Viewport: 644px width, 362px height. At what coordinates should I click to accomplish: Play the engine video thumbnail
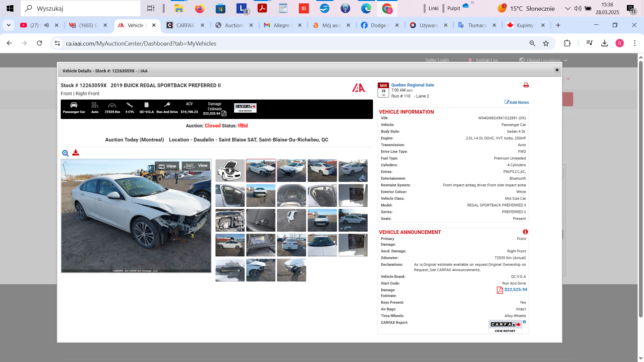pos(230,171)
